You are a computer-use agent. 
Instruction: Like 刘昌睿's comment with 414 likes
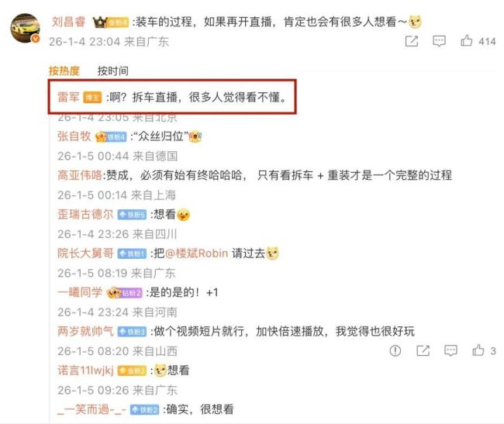click(466, 41)
